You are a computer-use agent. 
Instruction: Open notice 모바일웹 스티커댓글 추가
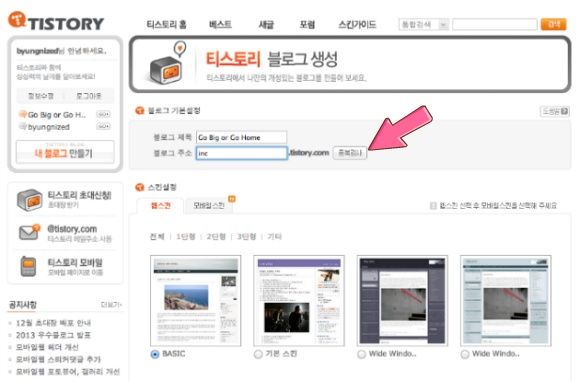pyautogui.click(x=58, y=360)
